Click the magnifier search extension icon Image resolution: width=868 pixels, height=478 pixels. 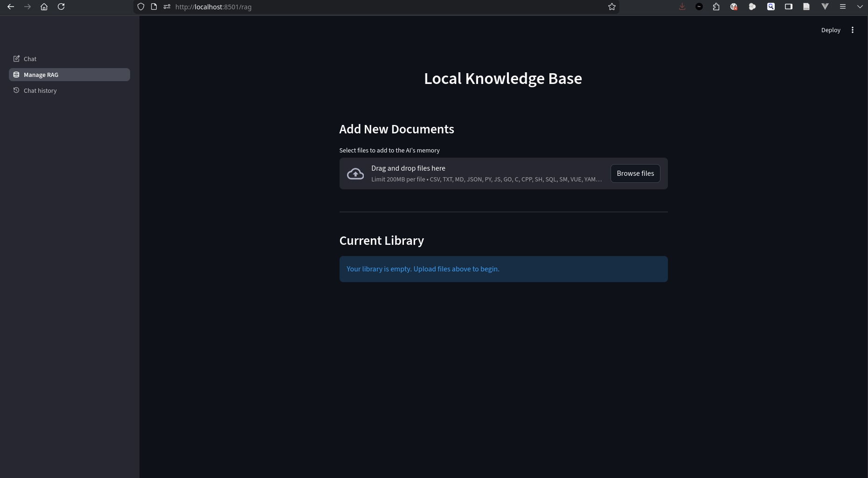tap(771, 7)
